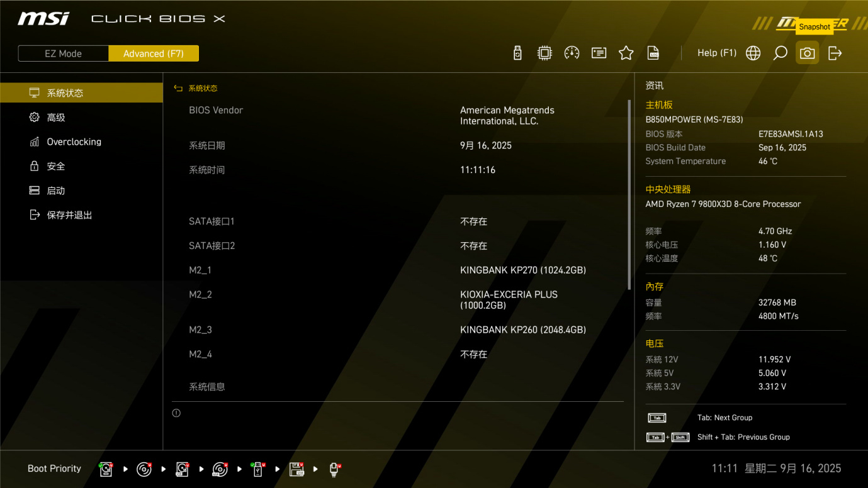Open 保存并退出 in the sidebar
The image size is (868, 488).
click(x=81, y=215)
